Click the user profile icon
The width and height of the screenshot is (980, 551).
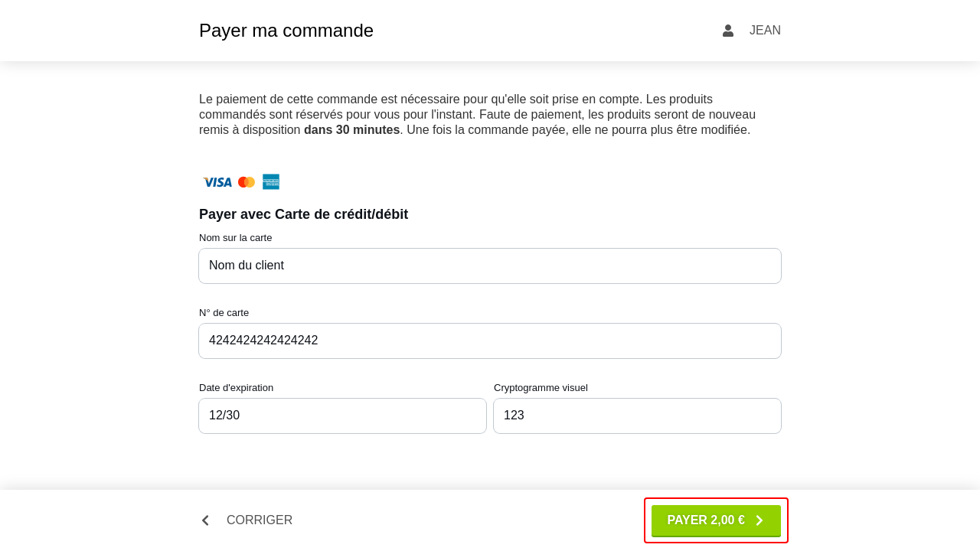[x=728, y=31]
